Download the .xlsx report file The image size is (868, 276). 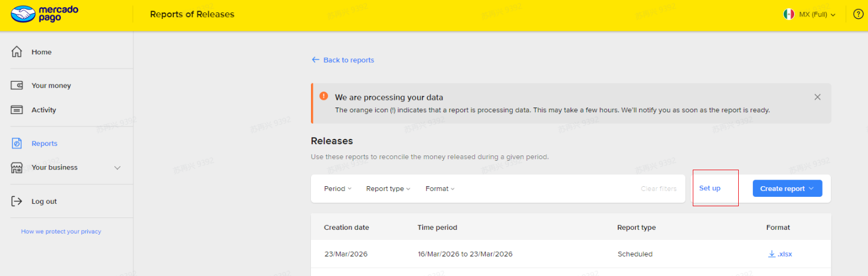coord(779,254)
